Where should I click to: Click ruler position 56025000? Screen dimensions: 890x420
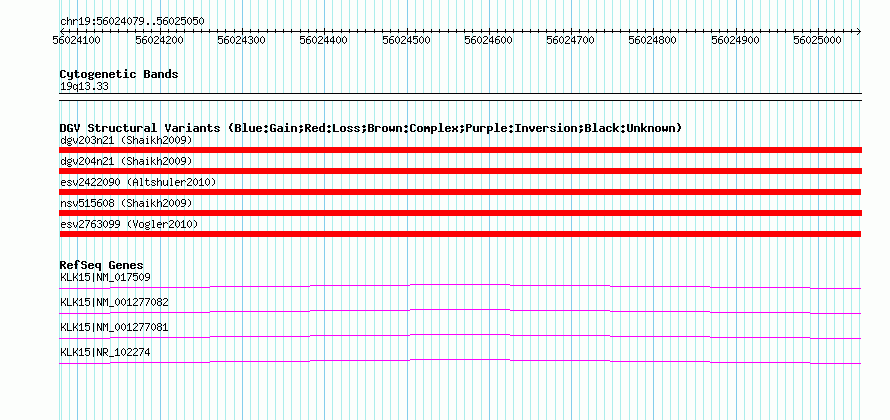pos(818,41)
